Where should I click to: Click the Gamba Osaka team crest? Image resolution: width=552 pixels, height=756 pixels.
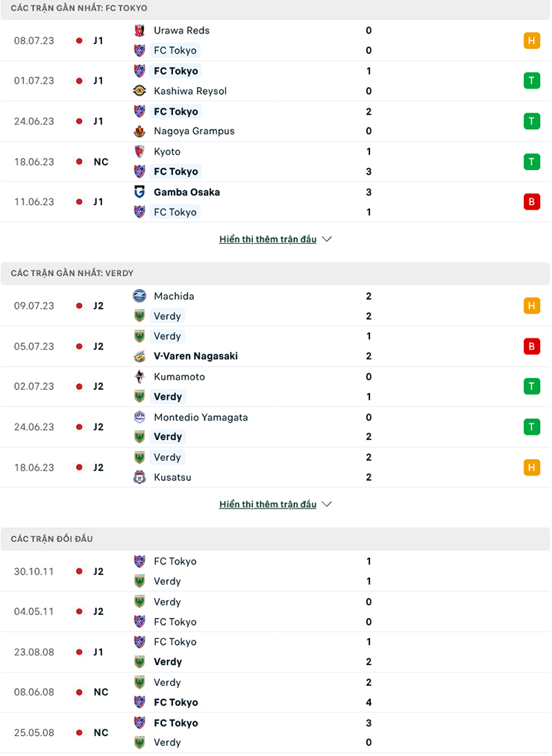pos(139,192)
